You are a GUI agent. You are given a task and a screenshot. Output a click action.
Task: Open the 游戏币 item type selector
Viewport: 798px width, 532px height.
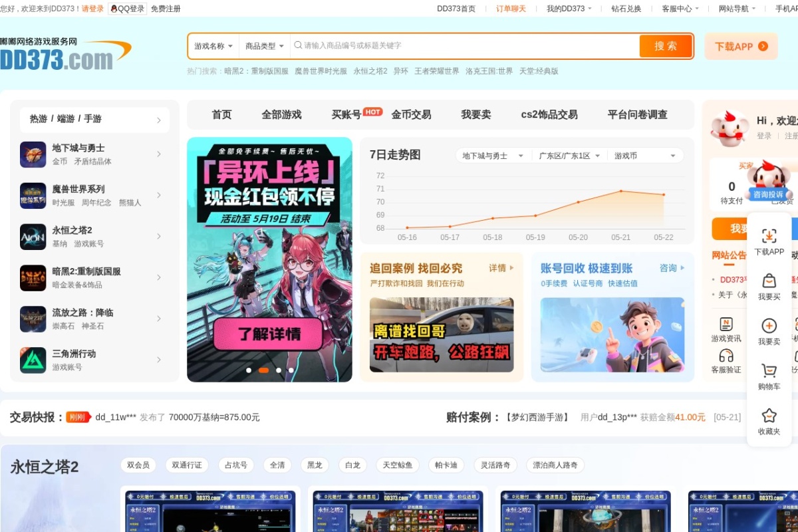coord(646,156)
